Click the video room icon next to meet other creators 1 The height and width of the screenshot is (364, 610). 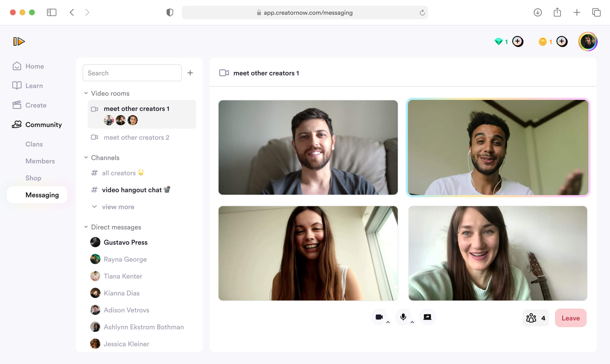point(95,109)
